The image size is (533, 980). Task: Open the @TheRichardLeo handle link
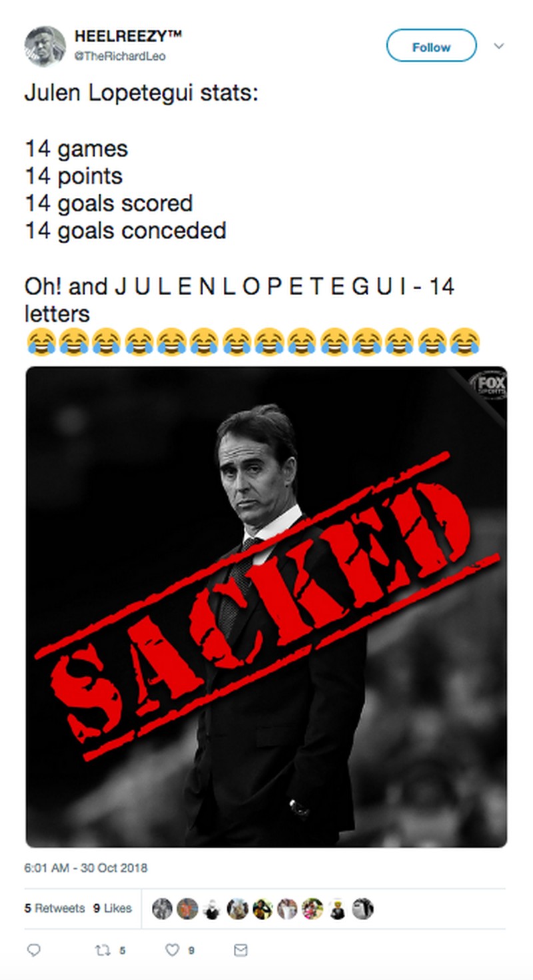[120, 57]
